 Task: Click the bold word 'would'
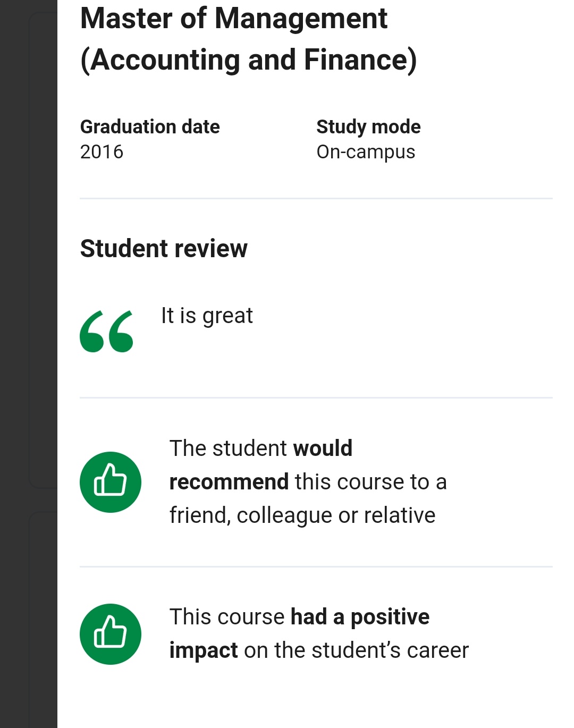pyautogui.click(x=323, y=448)
